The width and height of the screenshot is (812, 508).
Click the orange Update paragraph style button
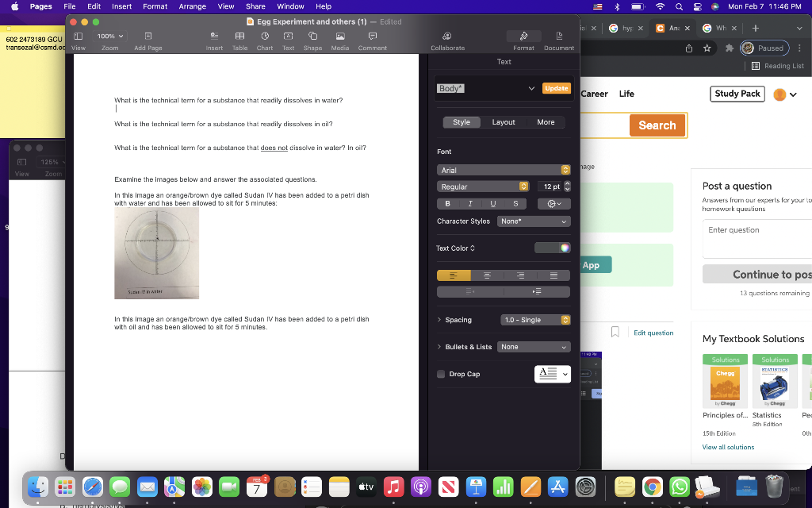tap(556, 88)
